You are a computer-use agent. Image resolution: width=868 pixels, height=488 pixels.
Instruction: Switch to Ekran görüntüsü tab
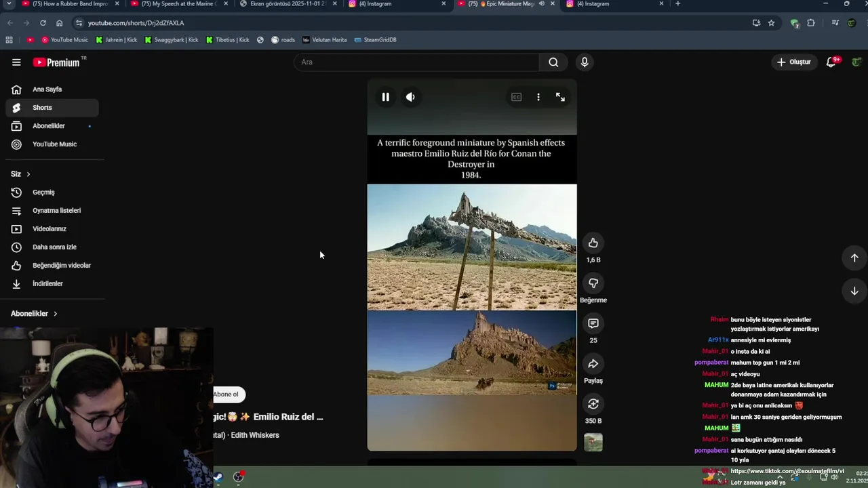(288, 4)
